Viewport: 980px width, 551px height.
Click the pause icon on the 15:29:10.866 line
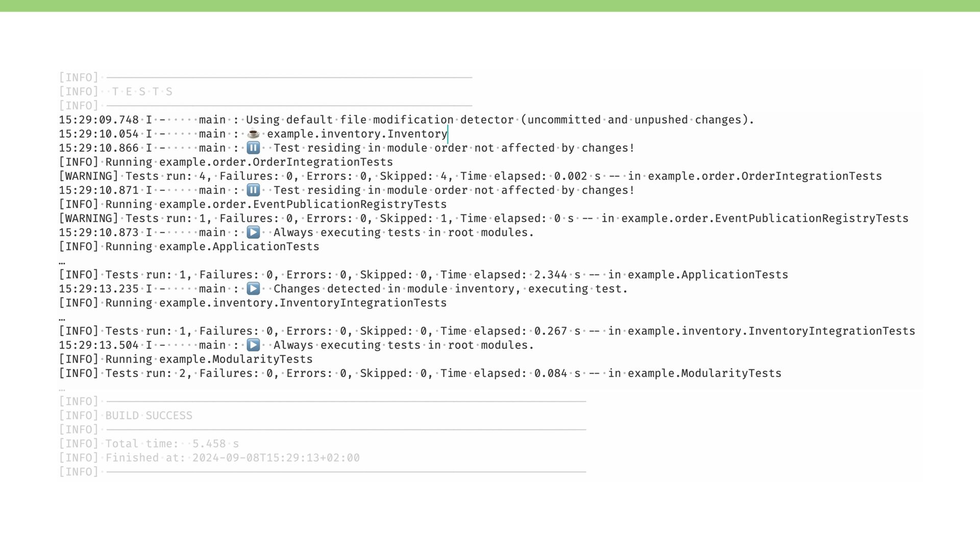(x=253, y=148)
